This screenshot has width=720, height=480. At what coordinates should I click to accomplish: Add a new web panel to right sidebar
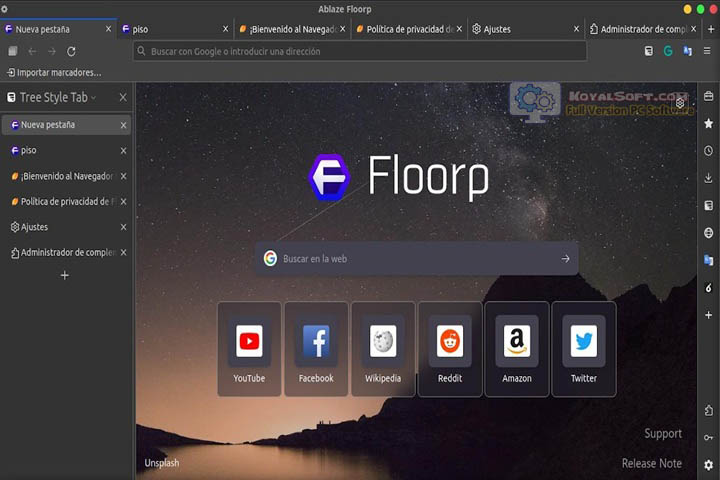[x=709, y=315]
